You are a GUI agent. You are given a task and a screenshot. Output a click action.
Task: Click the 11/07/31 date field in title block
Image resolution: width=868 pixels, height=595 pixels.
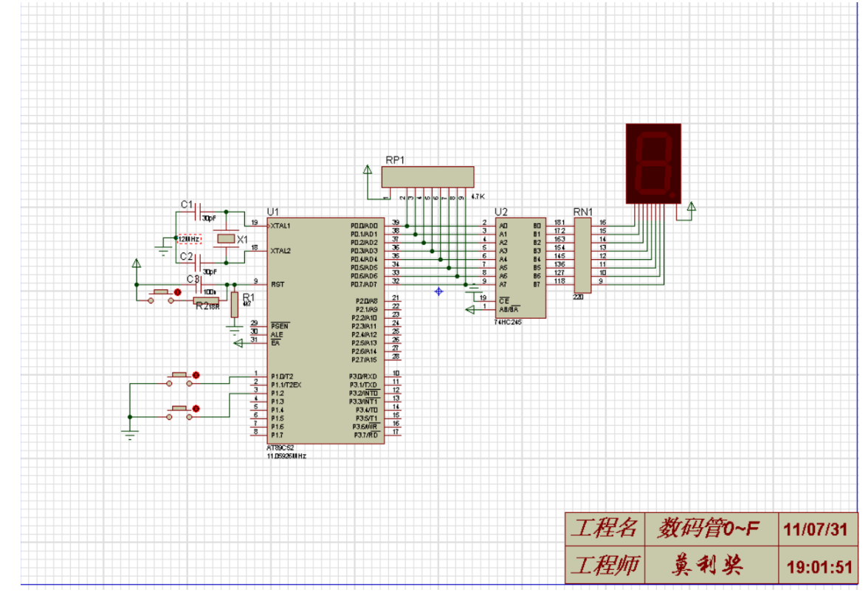tap(816, 530)
